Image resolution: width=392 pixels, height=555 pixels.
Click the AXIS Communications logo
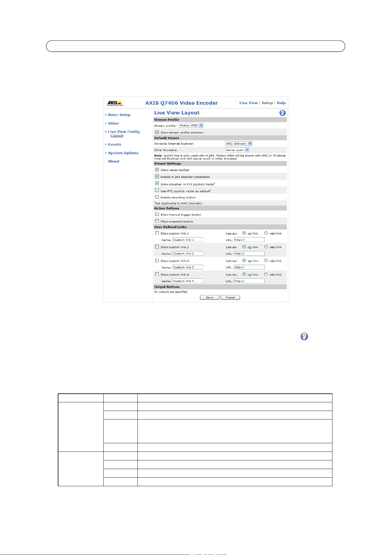115,103
